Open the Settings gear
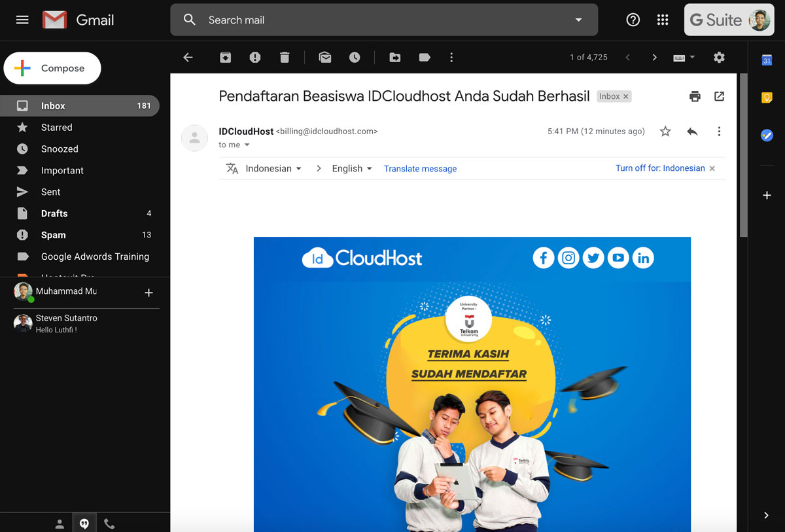This screenshot has height=532, width=785. click(719, 58)
